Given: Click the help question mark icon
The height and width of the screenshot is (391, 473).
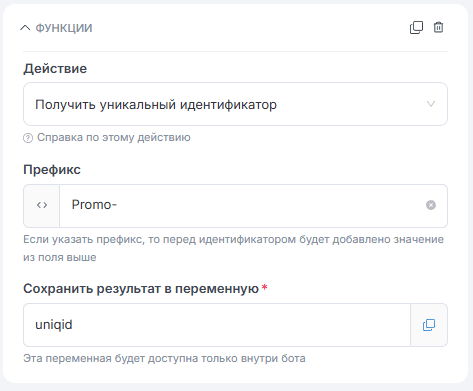Looking at the screenshot, I should (x=28, y=138).
